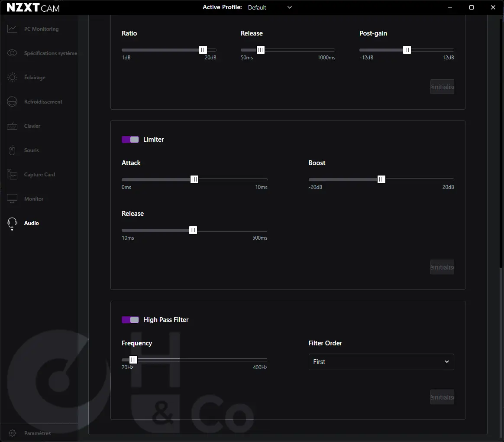Viewport: 504px width, 442px height.
Task: Reset compressor settings with Réinitialiser button
Action: tap(442, 87)
